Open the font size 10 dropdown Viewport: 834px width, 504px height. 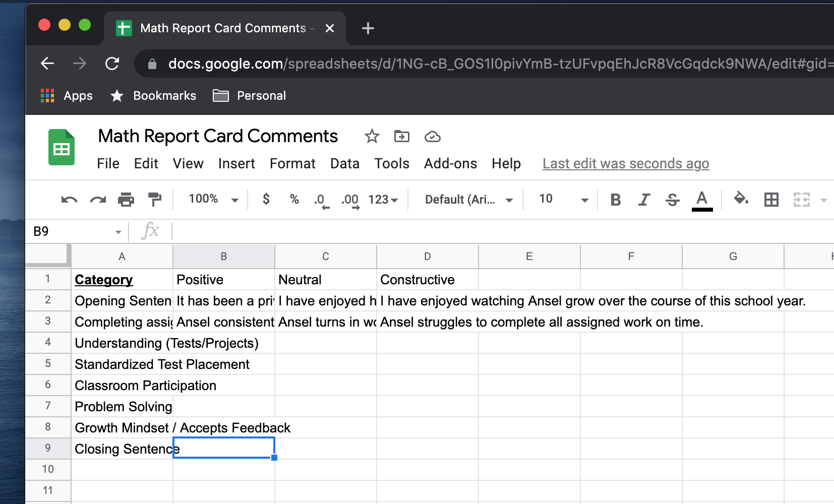[564, 199]
